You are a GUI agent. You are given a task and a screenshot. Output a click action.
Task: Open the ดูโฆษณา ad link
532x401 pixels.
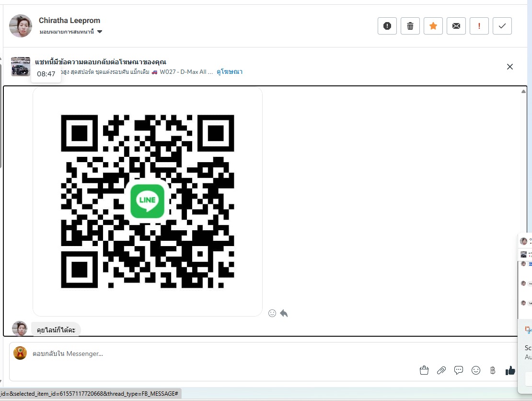[x=230, y=71]
